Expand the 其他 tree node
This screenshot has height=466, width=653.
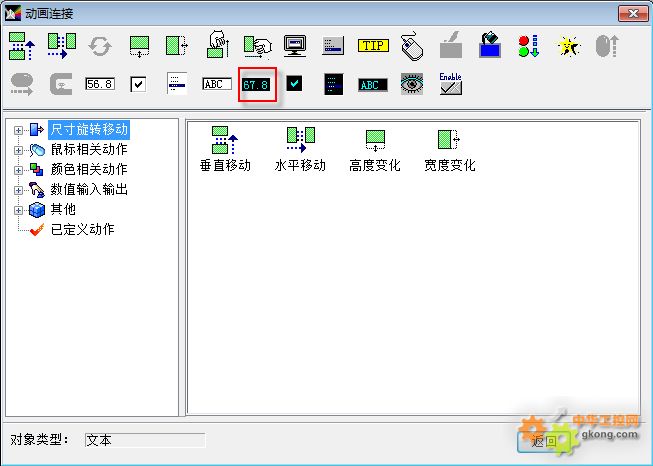(18, 210)
